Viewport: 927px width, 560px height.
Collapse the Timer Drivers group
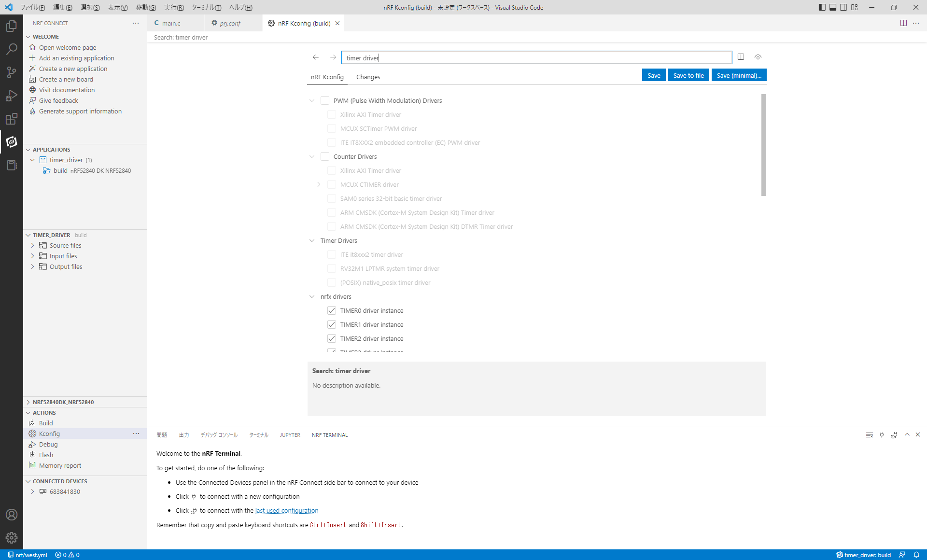(312, 240)
